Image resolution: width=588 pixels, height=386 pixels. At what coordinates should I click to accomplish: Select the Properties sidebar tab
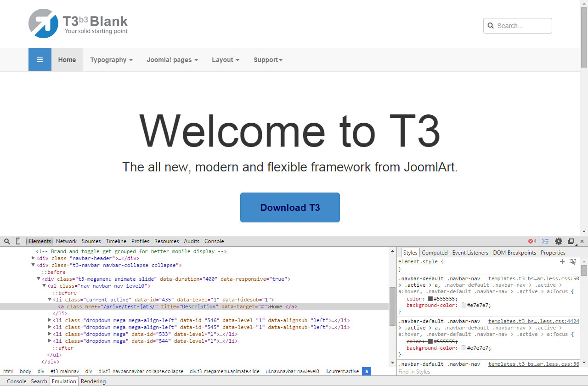pos(553,253)
